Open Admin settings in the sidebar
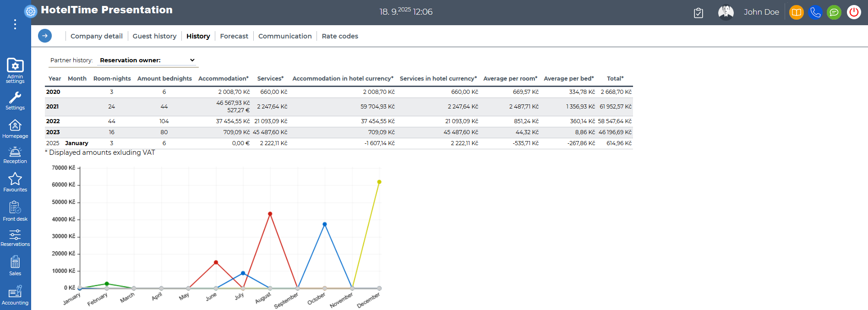The width and height of the screenshot is (868, 310). pyautogui.click(x=15, y=70)
